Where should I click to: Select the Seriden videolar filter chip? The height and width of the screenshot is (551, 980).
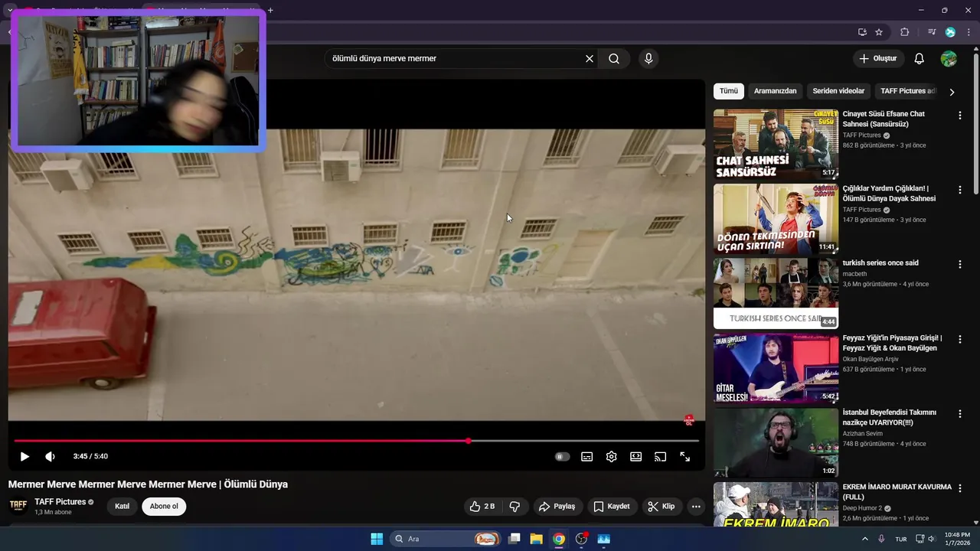tap(838, 91)
